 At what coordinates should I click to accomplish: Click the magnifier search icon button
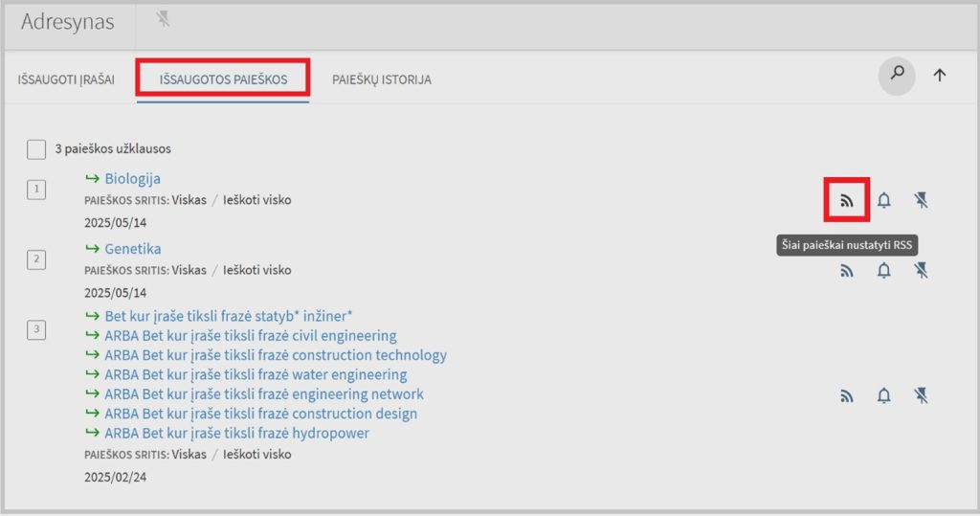[x=897, y=76]
